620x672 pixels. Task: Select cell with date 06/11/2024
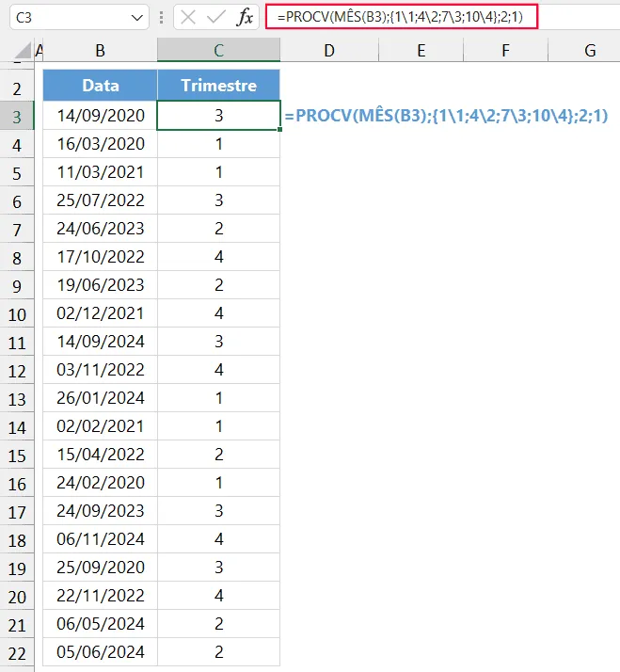[x=101, y=539]
